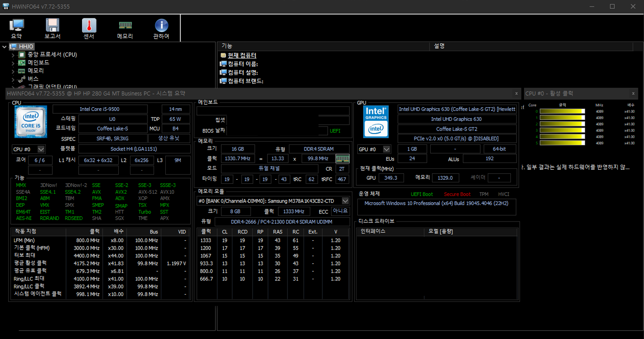Image resolution: width=644 pixels, height=339 pixels.
Task: Open the 메모리 memory toolbar icon
Action: [125, 29]
